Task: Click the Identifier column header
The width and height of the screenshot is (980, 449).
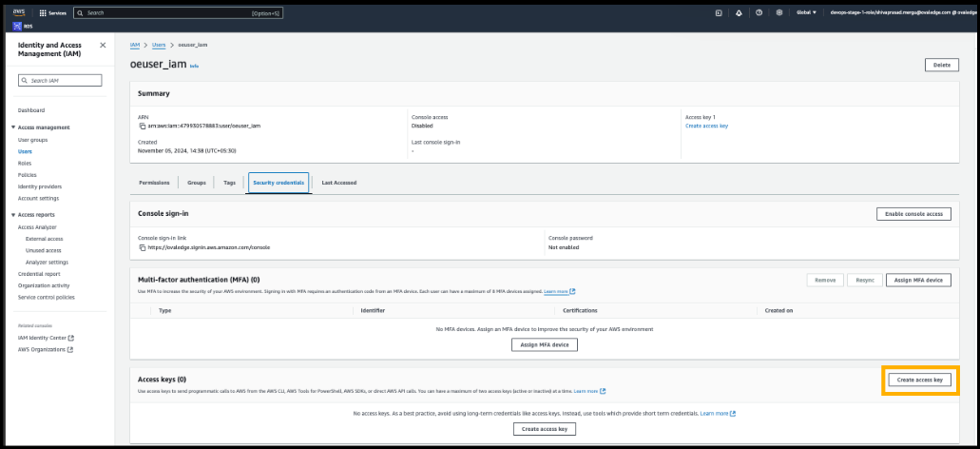Action: click(374, 310)
